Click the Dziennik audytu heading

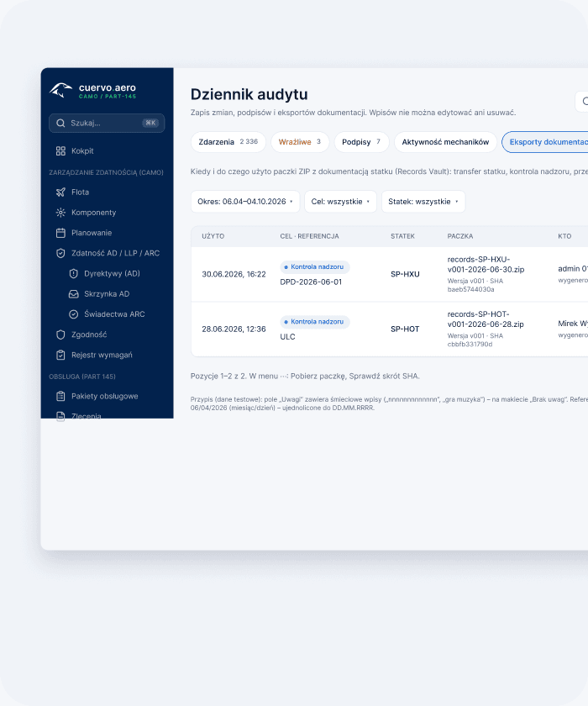[249, 94]
